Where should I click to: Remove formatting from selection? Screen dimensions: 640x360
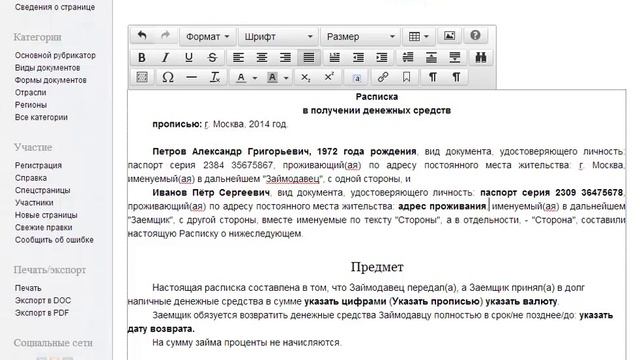coord(215,77)
